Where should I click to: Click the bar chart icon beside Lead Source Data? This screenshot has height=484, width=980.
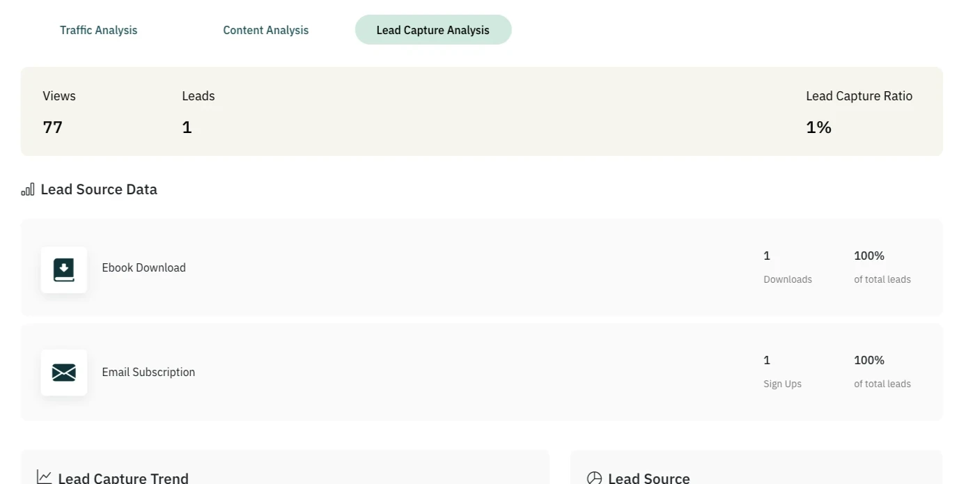(26, 189)
